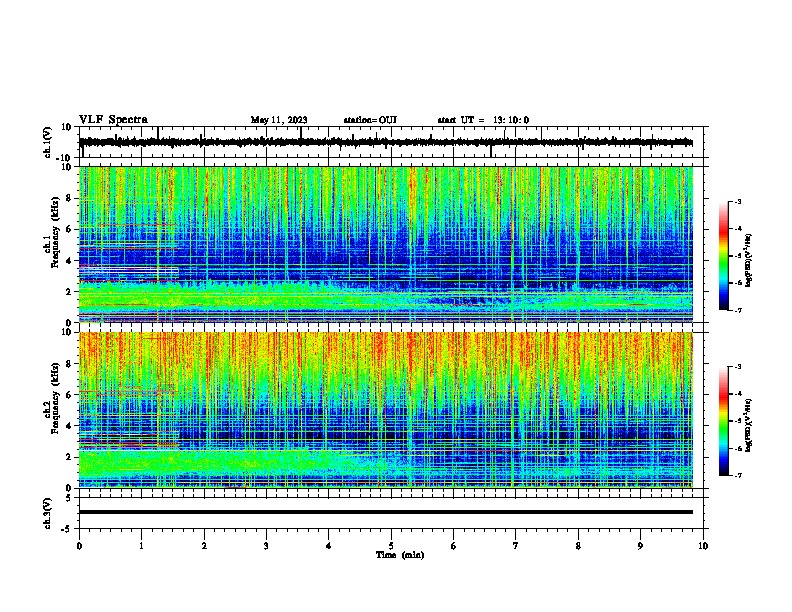The image size is (792, 612).
Task: Click the '-7' label on ch.2 colorbar
Action: (737, 476)
